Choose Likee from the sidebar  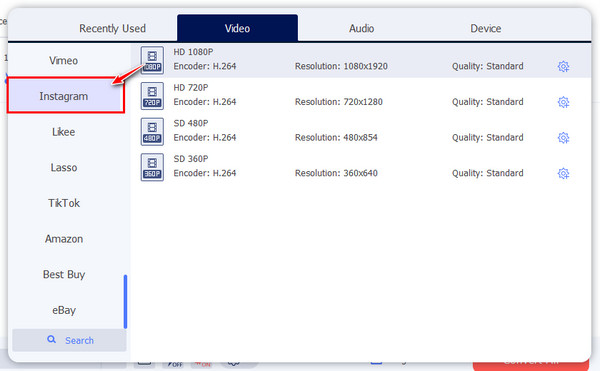[64, 132]
